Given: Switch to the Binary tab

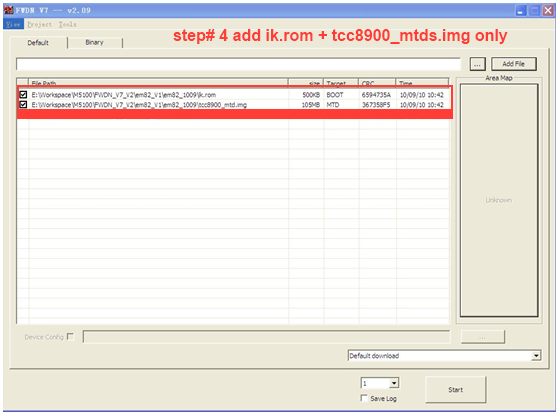Looking at the screenshot, I should point(94,42).
